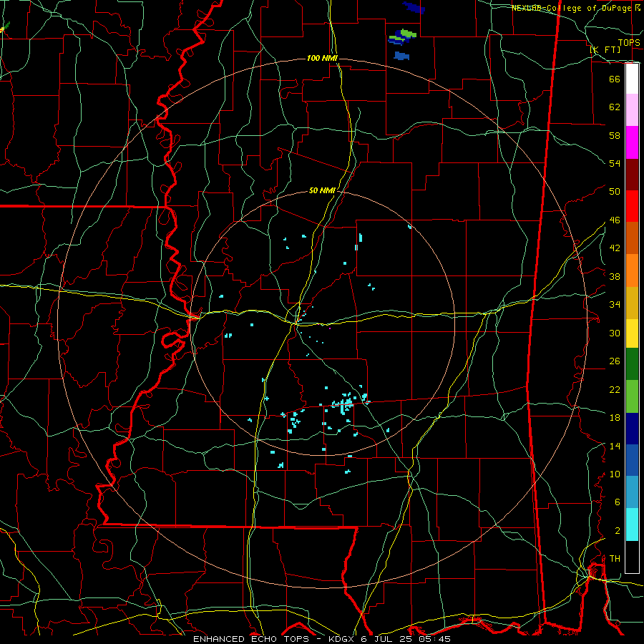Image resolution: width=644 pixels, height=644 pixels.
Task: Choose the cyan legend swatch
Action: coord(632,525)
